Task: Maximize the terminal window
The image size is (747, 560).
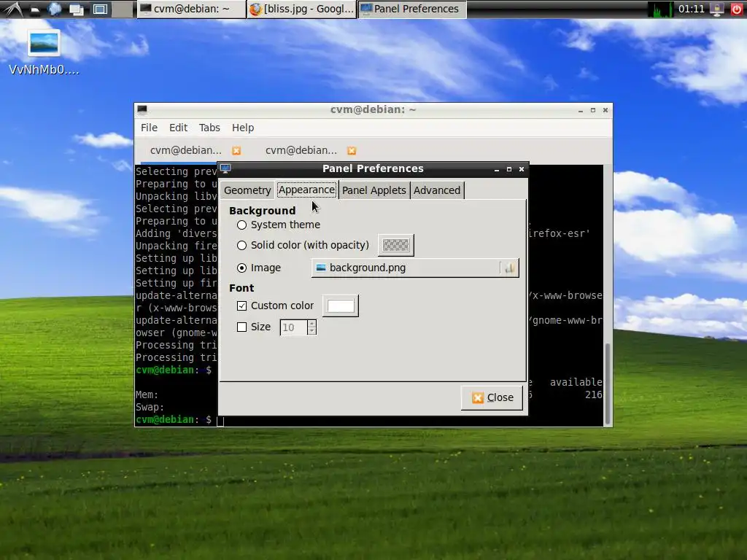Action: pyautogui.click(x=593, y=110)
